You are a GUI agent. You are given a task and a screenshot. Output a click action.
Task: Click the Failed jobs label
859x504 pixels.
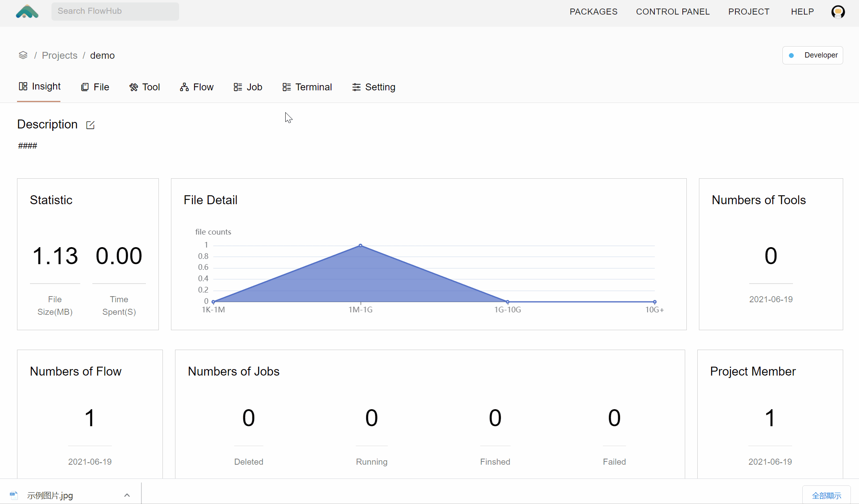[x=614, y=462]
